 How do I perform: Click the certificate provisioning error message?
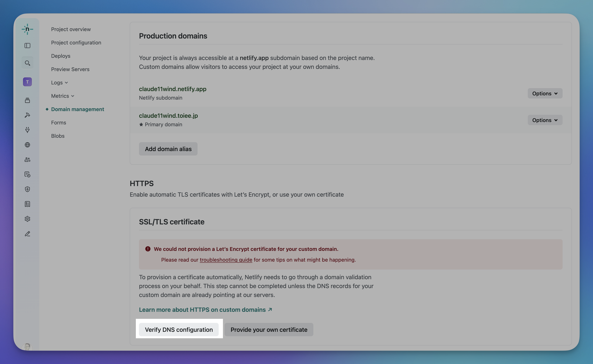click(x=246, y=249)
